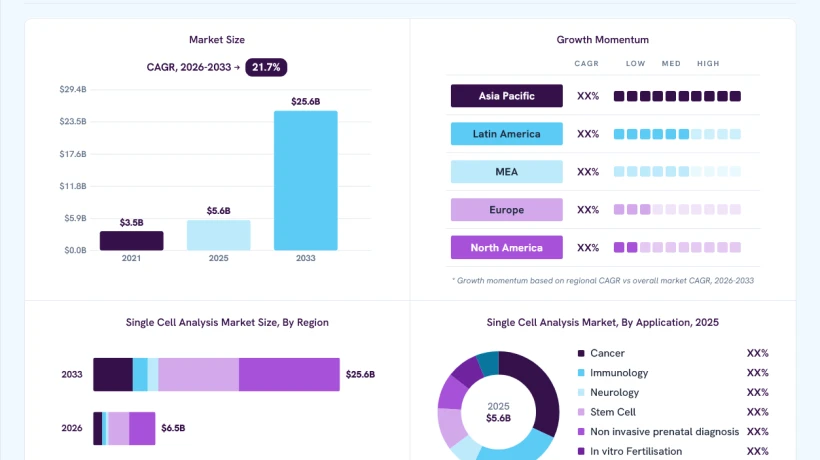The width and height of the screenshot is (820, 460).
Task: Click the 'Market Size' chart title
Action: pos(217,40)
